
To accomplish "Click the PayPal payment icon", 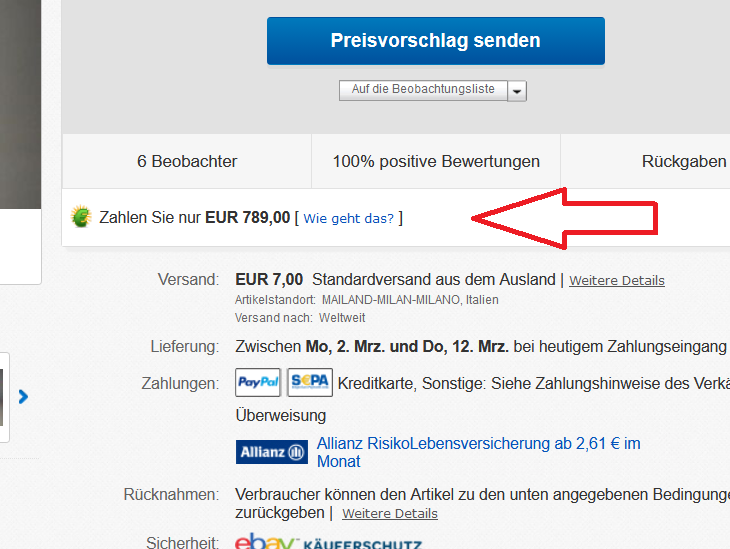I will (258, 382).
